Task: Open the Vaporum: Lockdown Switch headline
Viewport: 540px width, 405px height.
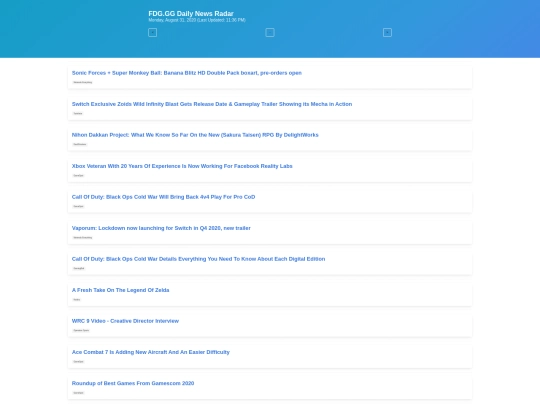Action: pos(161,228)
